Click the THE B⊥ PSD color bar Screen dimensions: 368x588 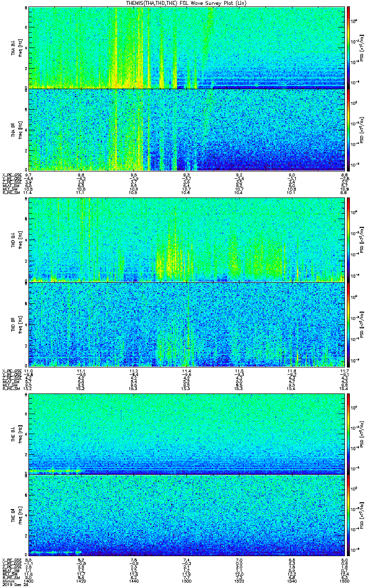pyautogui.click(x=349, y=434)
